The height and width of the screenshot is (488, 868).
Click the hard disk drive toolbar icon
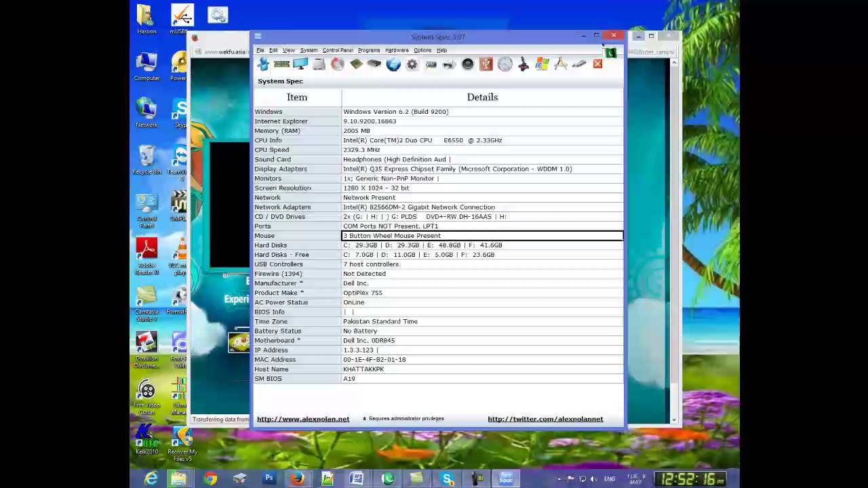(x=319, y=64)
